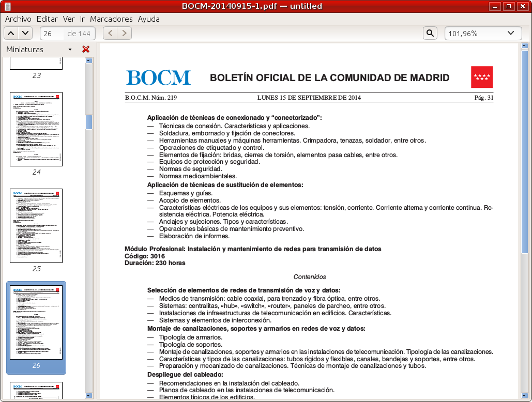Click the history back arrow button

click(110, 34)
